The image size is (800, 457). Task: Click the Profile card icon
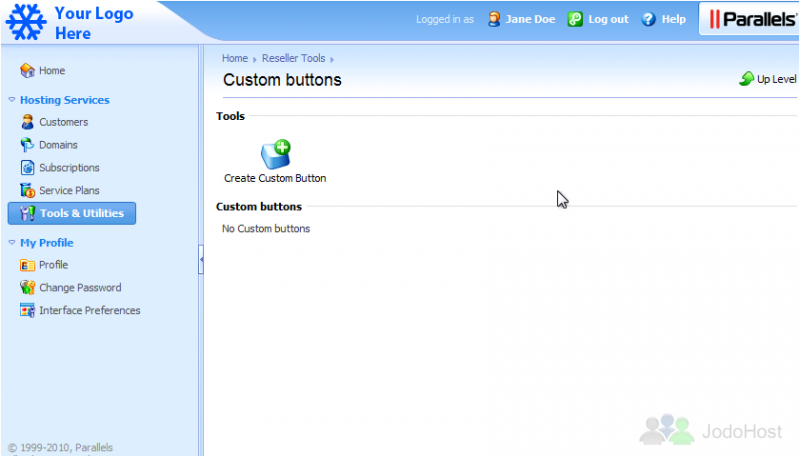point(27,265)
